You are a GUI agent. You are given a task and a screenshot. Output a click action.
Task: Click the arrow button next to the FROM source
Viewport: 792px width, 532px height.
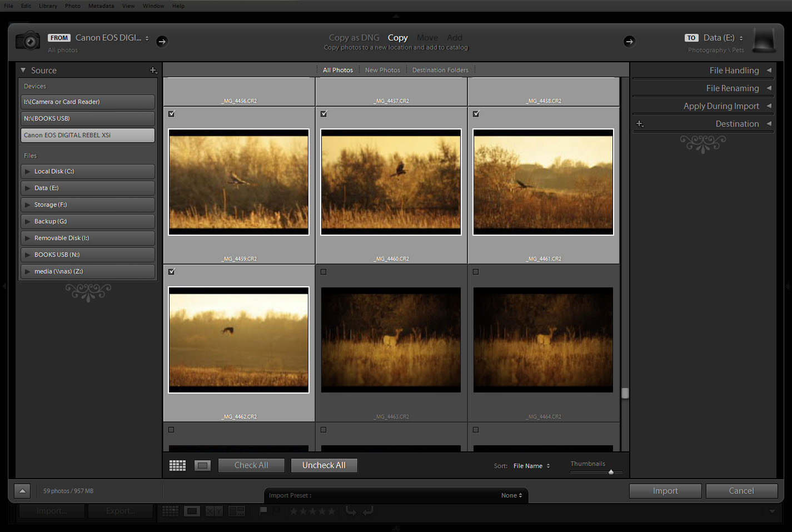162,41
